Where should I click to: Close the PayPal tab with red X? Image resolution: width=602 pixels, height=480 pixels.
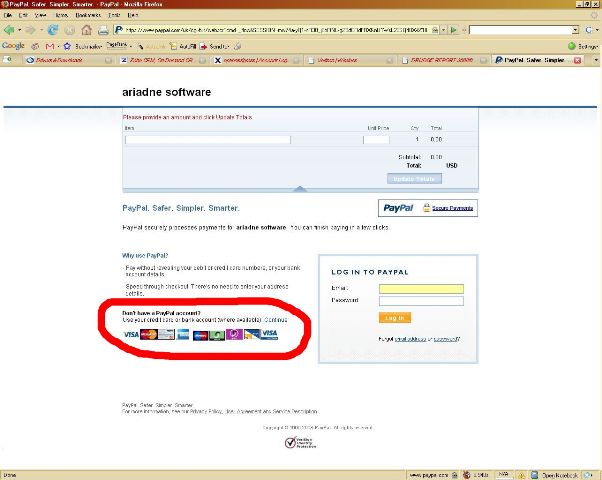tap(577, 60)
